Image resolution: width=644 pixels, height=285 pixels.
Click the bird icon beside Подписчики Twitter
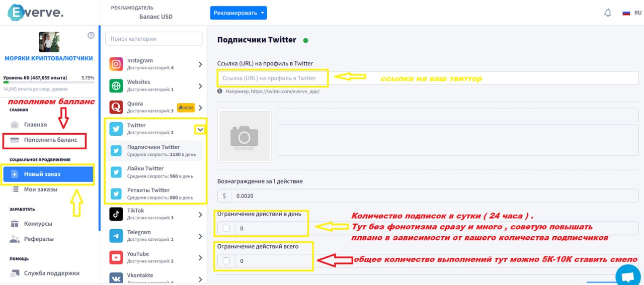click(116, 150)
